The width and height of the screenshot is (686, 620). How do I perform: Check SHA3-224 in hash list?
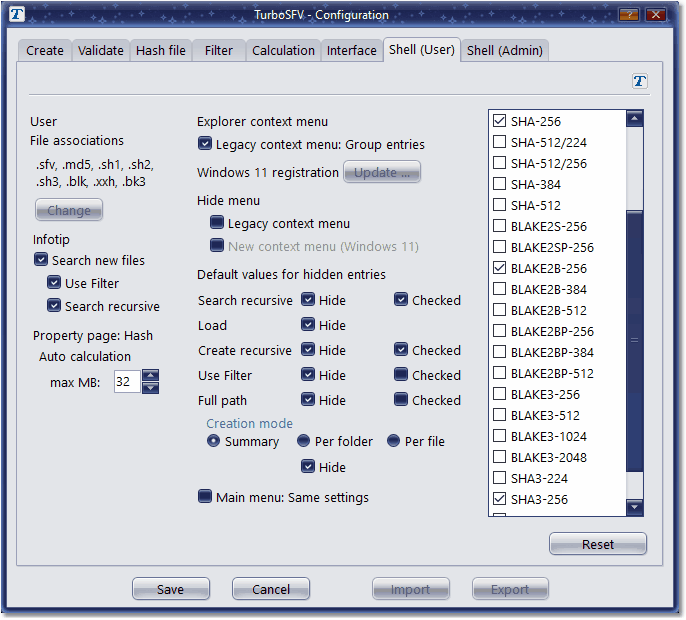point(499,477)
